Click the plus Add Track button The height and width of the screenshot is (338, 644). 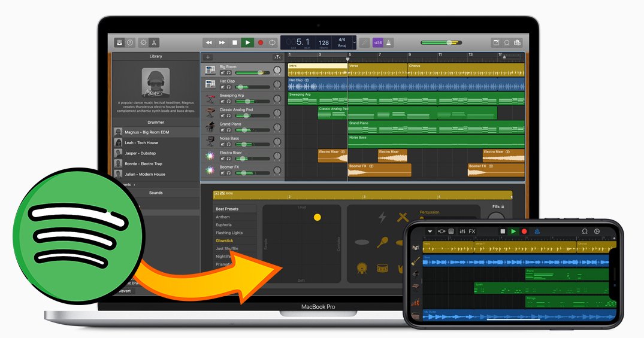tap(208, 57)
